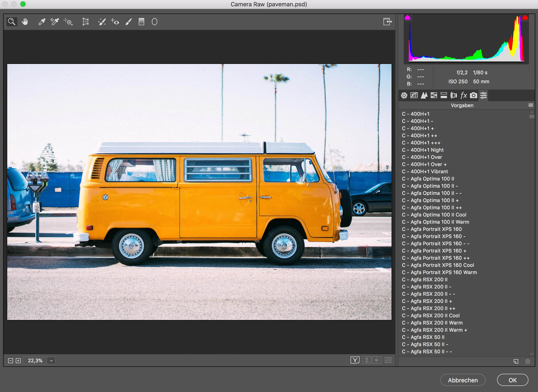The width and height of the screenshot is (538, 392).
Task: Open the Vorgaben panel flyout menu
Action: coord(531,105)
